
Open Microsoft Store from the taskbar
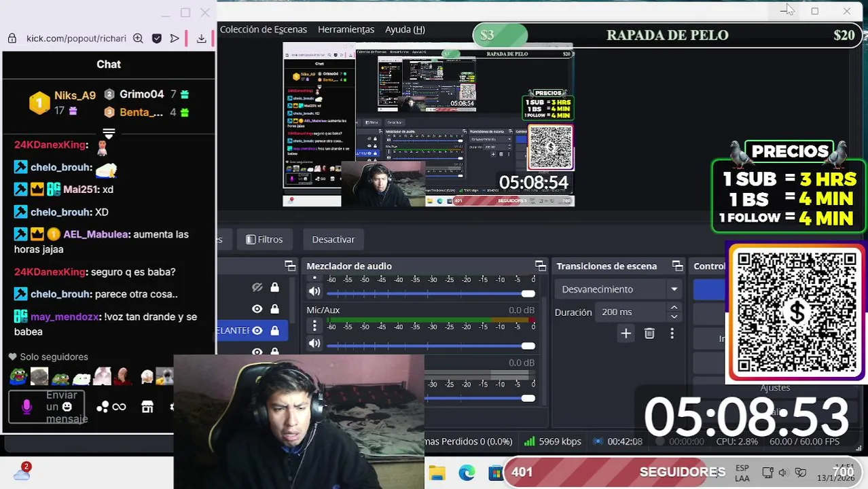tap(496, 473)
